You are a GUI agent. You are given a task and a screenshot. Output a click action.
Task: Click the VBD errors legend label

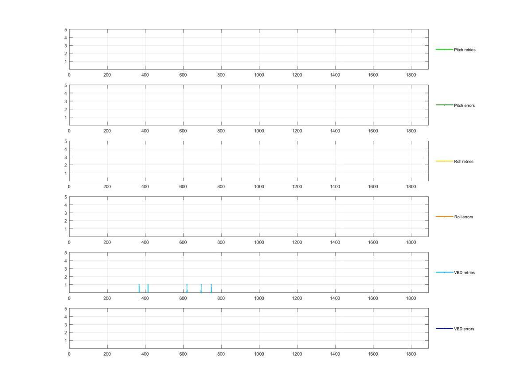tap(464, 329)
